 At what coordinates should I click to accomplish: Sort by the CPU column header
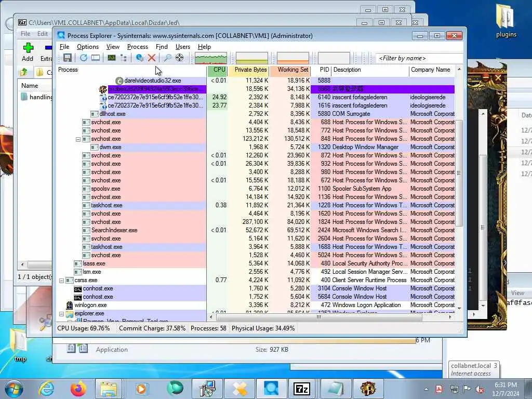[218, 70]
